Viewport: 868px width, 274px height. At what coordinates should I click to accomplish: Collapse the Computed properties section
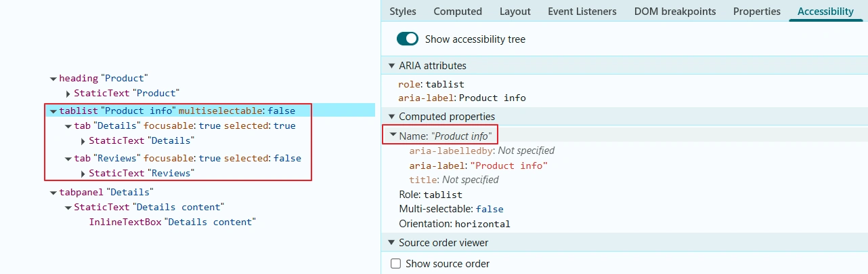pyautogui.click(x=391, y=117)
